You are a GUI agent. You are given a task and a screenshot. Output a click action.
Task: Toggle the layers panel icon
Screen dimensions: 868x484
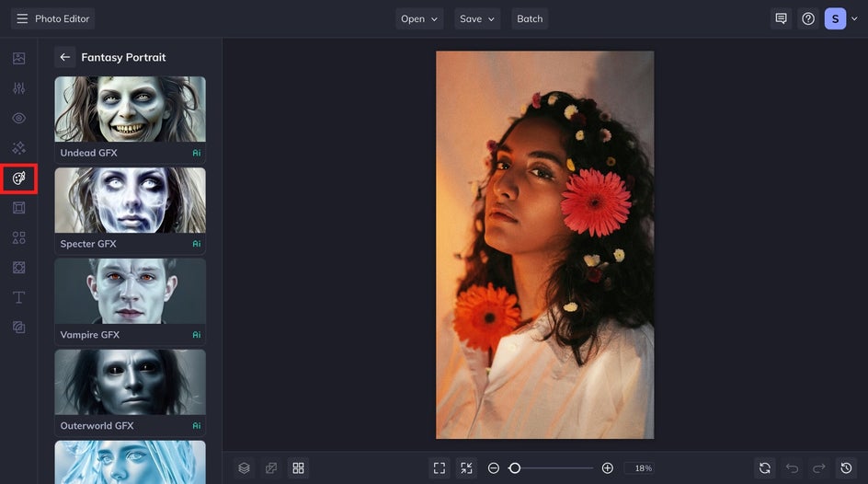[245, 468]
